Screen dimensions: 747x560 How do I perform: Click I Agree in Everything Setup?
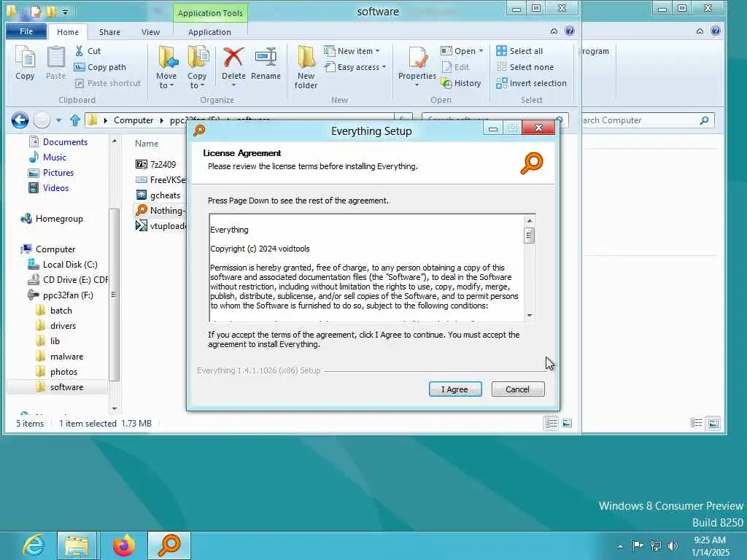455,389
